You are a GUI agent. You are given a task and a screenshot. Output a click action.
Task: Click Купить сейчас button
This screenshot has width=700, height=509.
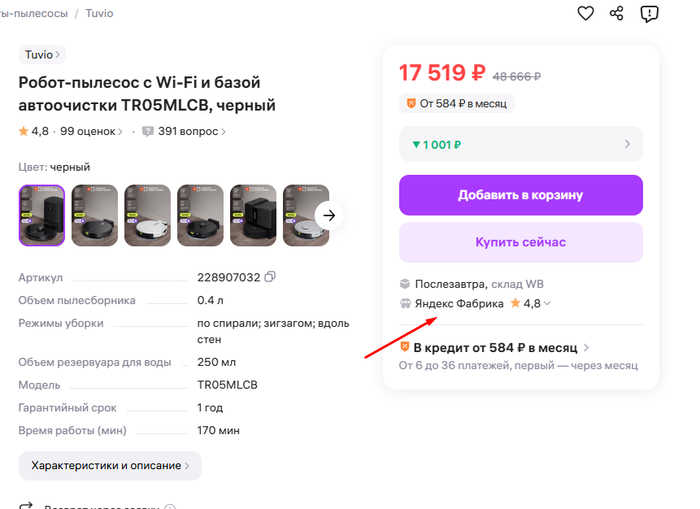pyautogui.click(x=520, y=243)
